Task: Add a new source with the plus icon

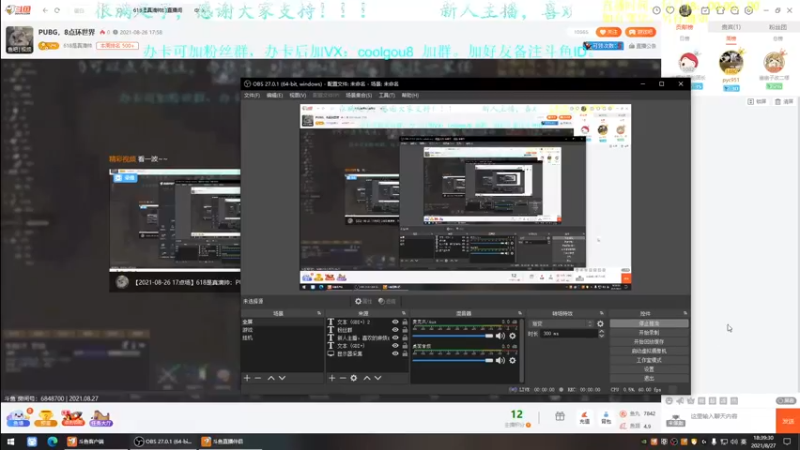Action: (332, 378)
